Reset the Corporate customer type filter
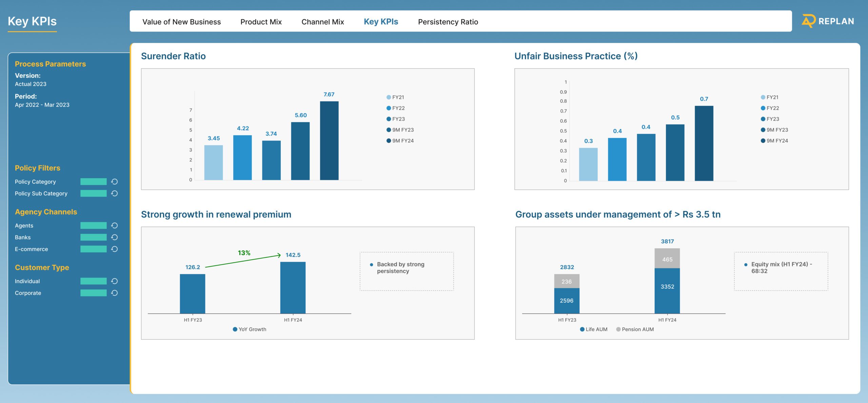 click(115, 293)
